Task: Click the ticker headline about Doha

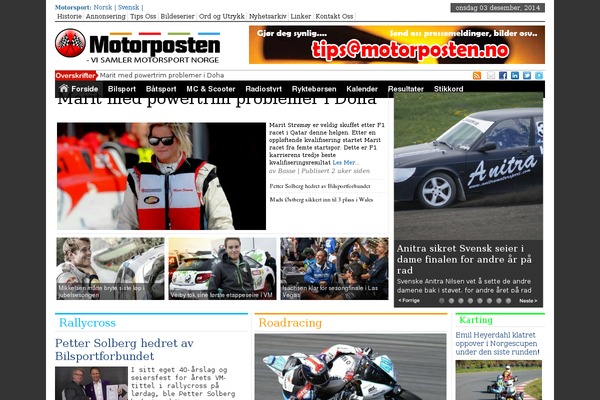Action: (x=162, y=75)
